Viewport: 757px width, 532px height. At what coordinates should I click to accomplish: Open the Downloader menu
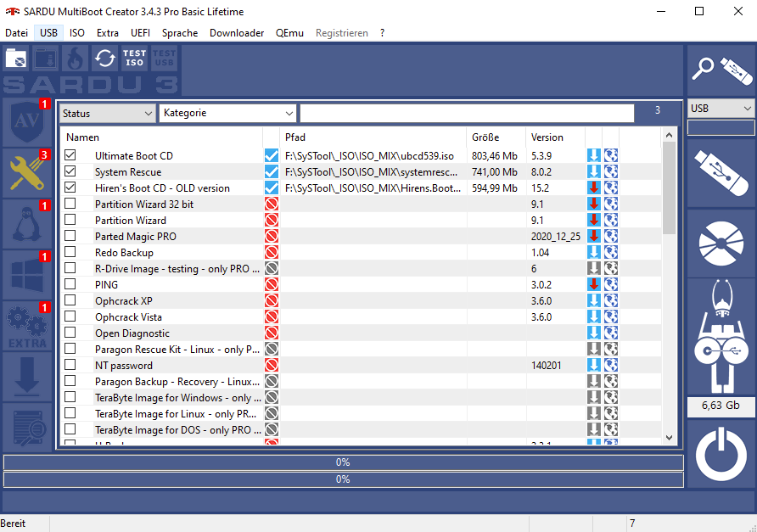point(237,33)
